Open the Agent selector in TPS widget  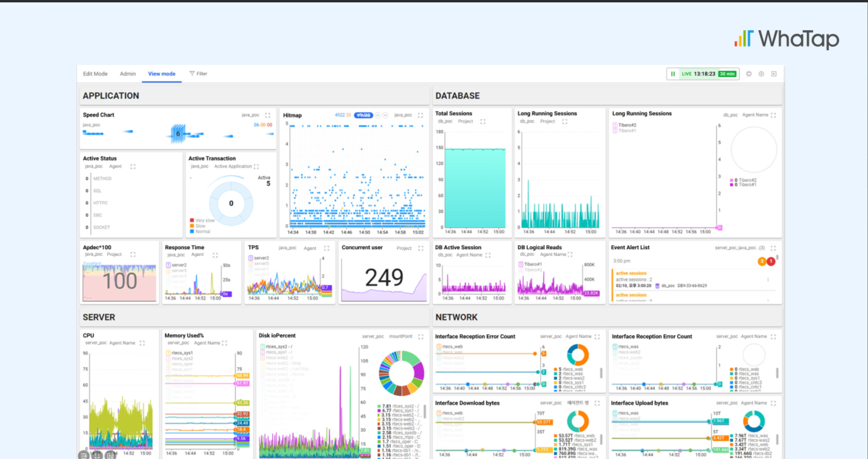pyautogui.click(x=310, y=248)
